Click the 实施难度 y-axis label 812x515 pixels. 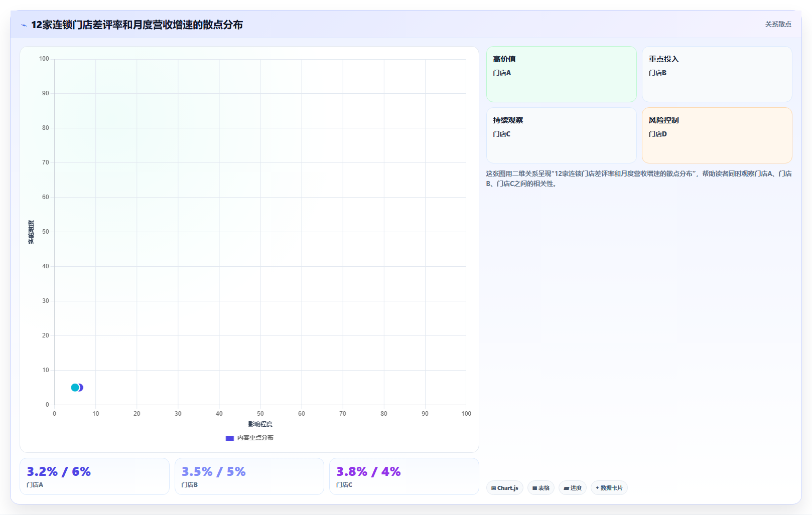tap(31, 232)
